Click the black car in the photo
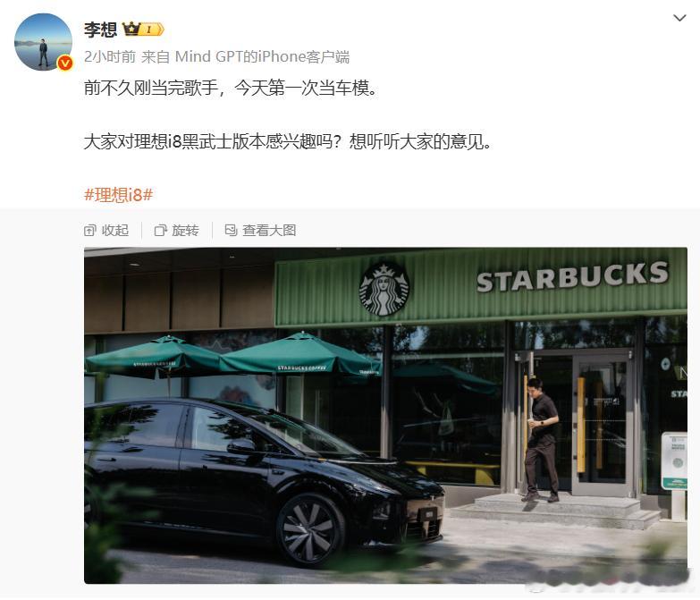The width and height of the screenshot is (700, 600). 264,480
